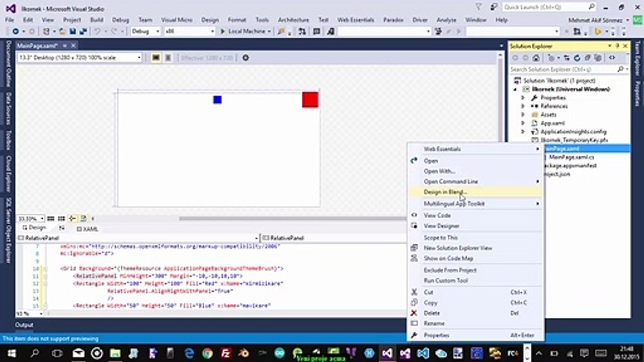The width and height of the screenshot is (644, 362).
Task: Open the Toolbox side tab
Action: pos(8,140)
